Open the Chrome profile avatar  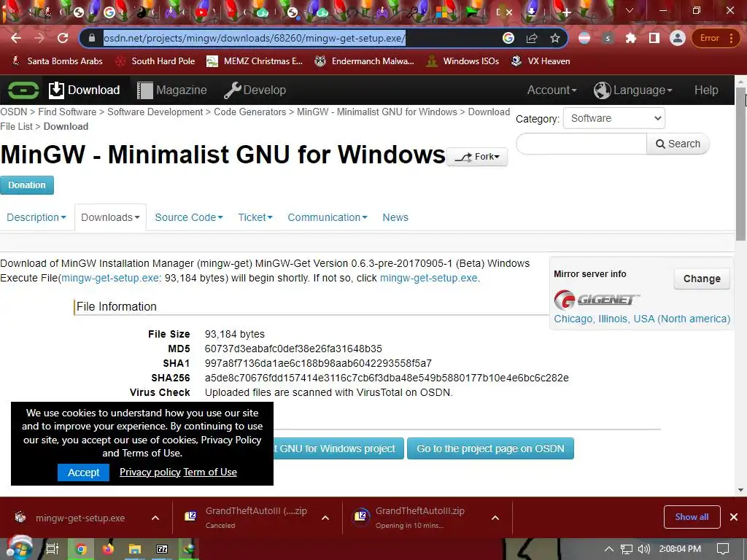point(677,38)
